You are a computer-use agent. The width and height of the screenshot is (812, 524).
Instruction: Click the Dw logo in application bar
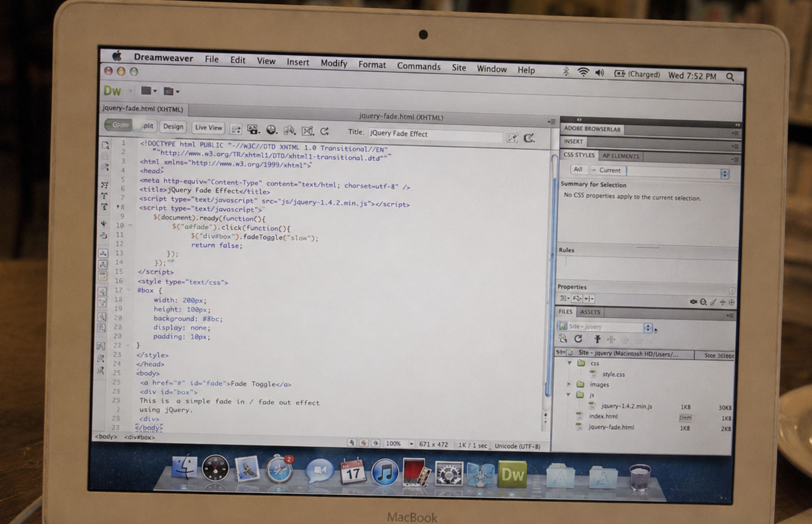[112, 90]
